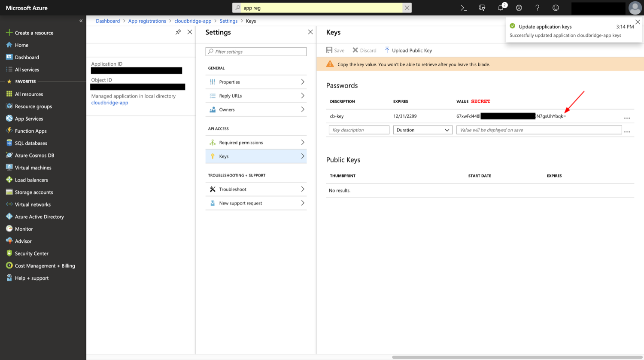The width and height of the screenshot is (644, 360).
Task: Open Cloud Shell from top bar
Action: tap(464, 8)
